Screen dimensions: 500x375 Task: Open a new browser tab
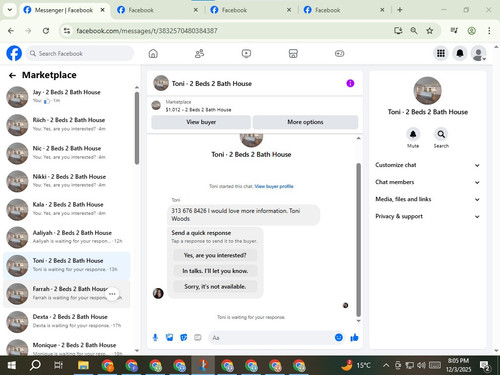(400, 10)
